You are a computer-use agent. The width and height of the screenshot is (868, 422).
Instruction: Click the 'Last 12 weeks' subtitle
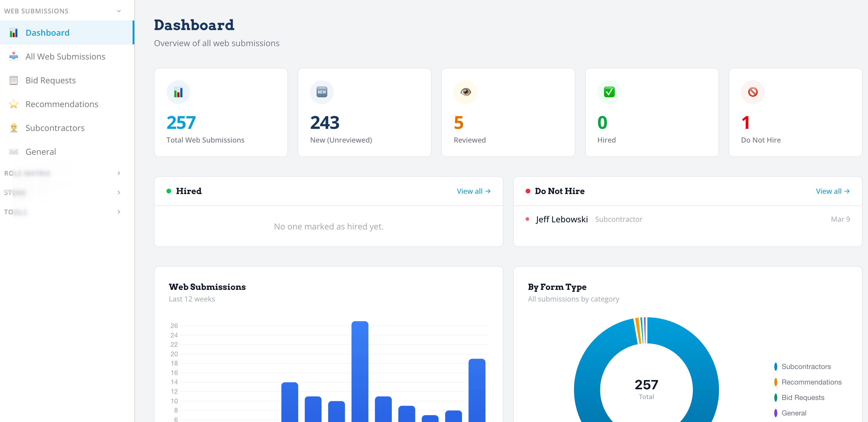[x=192, y=299]
